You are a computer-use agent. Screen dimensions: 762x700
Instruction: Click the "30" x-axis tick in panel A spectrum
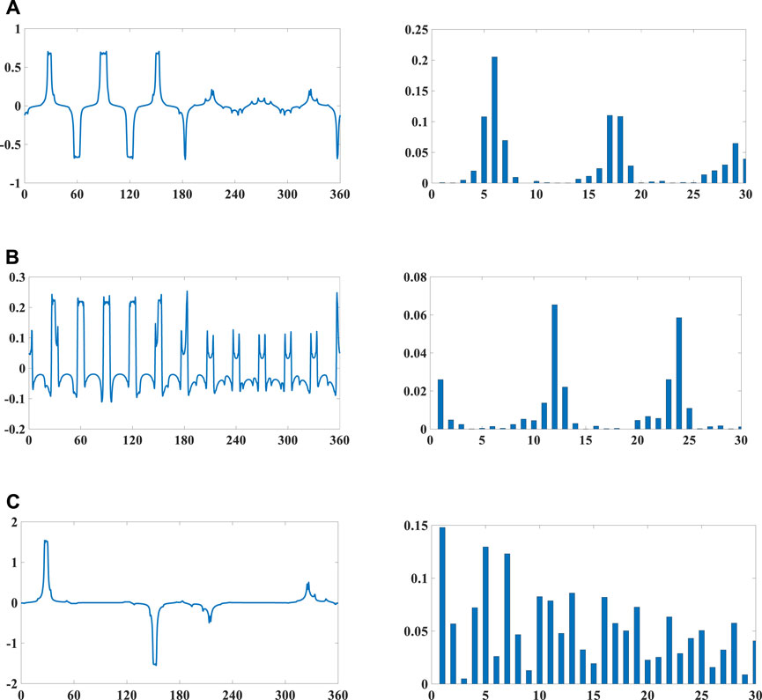(745, 195)
